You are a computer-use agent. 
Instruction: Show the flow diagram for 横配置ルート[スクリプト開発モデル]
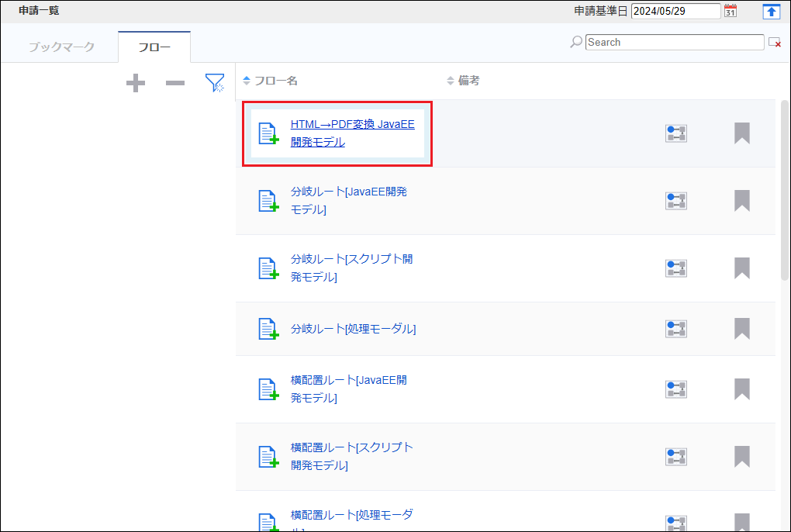point(676,457)
